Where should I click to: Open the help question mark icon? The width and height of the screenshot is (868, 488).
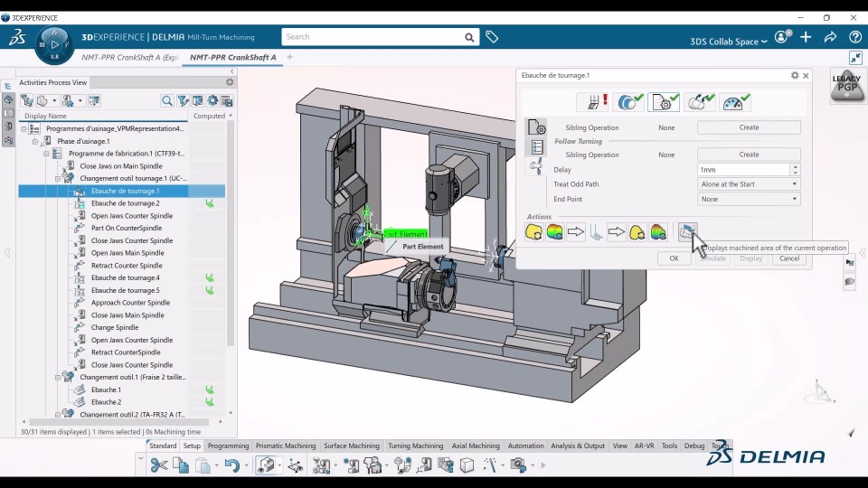point(855,37)
